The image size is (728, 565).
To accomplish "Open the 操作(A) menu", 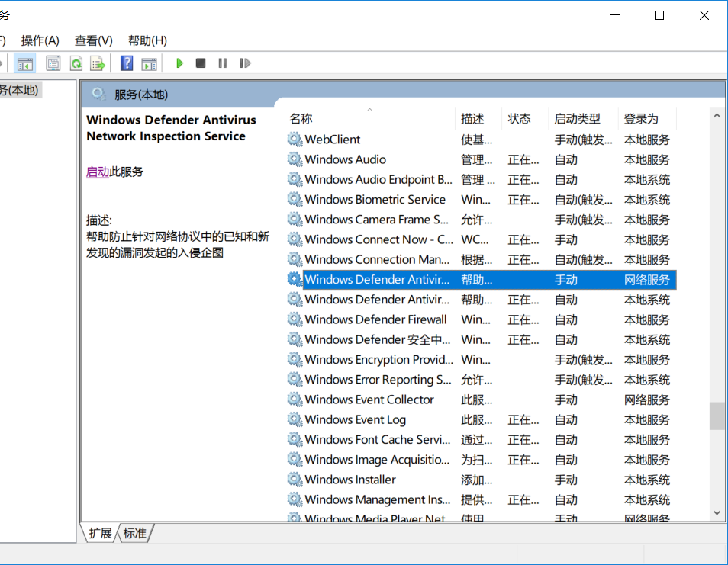I will tap(40, 41).
